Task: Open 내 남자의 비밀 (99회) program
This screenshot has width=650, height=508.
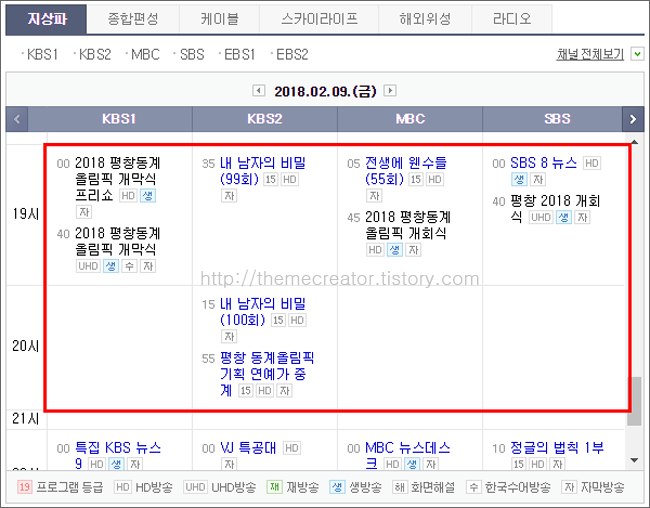Action: (x=262, y=171)
